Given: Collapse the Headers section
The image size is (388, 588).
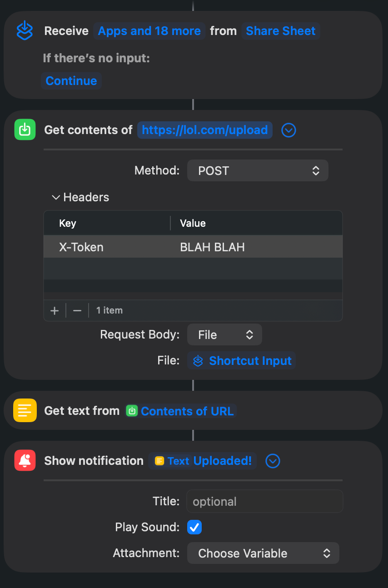Looking at the screenshot, I should click(56, 197).
